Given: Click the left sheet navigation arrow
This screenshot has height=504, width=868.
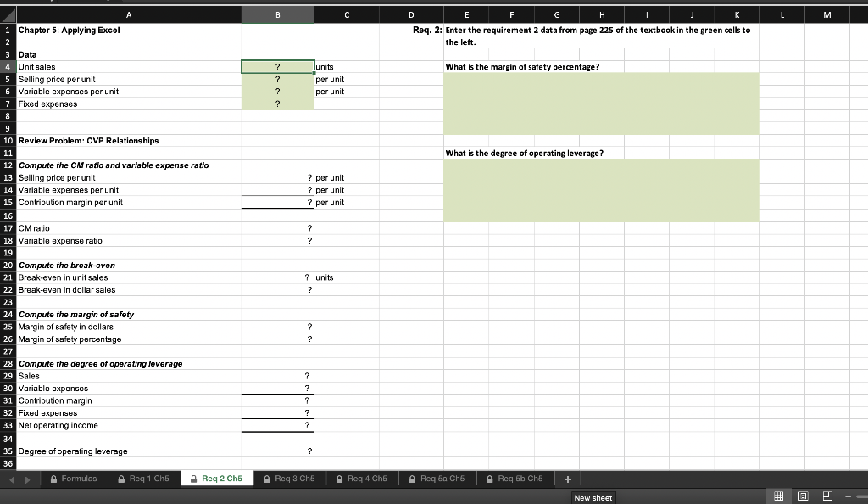Looking at the screenshot, I should [x=12, y=478].
